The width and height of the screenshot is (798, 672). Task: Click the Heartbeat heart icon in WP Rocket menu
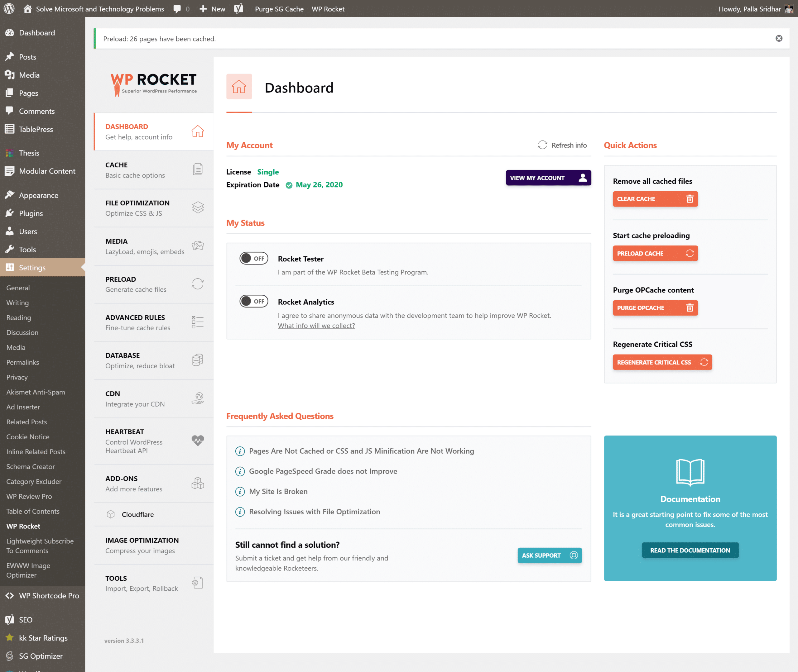click(197, 441)
